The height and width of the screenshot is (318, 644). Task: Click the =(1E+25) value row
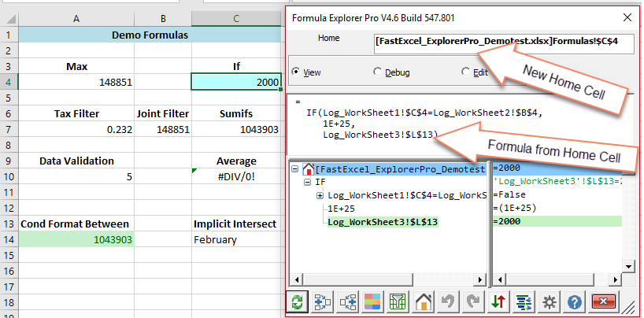coord(557,209)
